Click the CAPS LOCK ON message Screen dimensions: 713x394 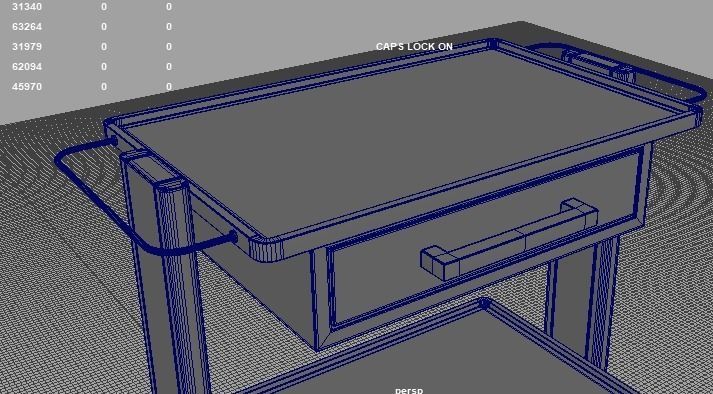point(414,47)
